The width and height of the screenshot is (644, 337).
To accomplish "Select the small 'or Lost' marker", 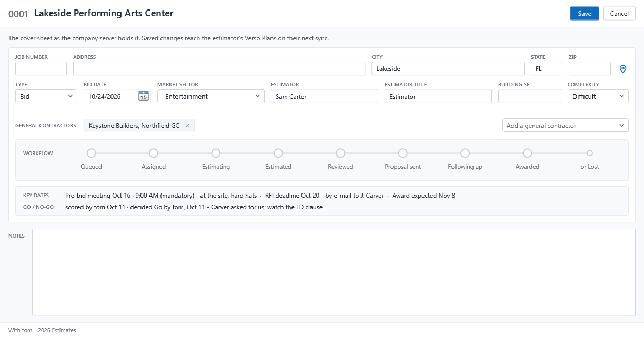I will click(590, 153).
